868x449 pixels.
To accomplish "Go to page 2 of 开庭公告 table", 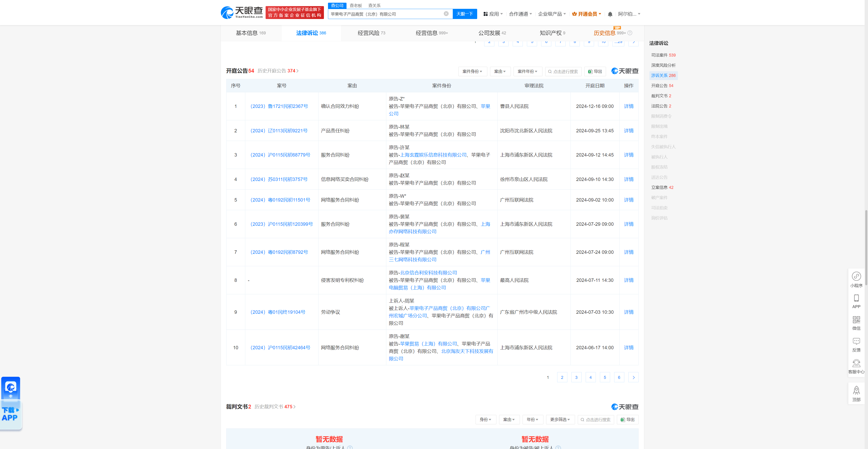I will point(562,378).
